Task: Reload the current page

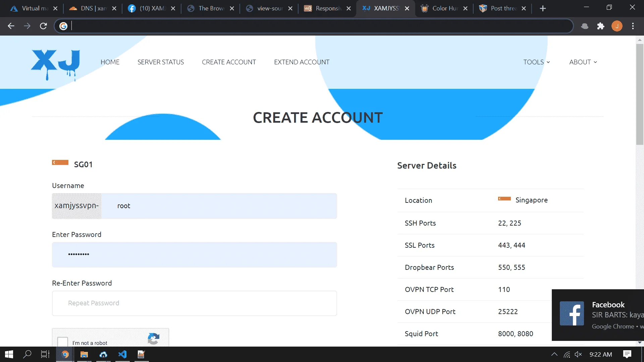Action: (x=43, y=26)
